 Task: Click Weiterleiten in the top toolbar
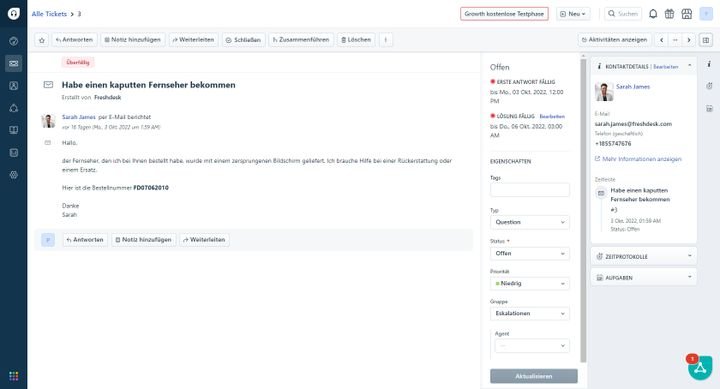[193, 40]
